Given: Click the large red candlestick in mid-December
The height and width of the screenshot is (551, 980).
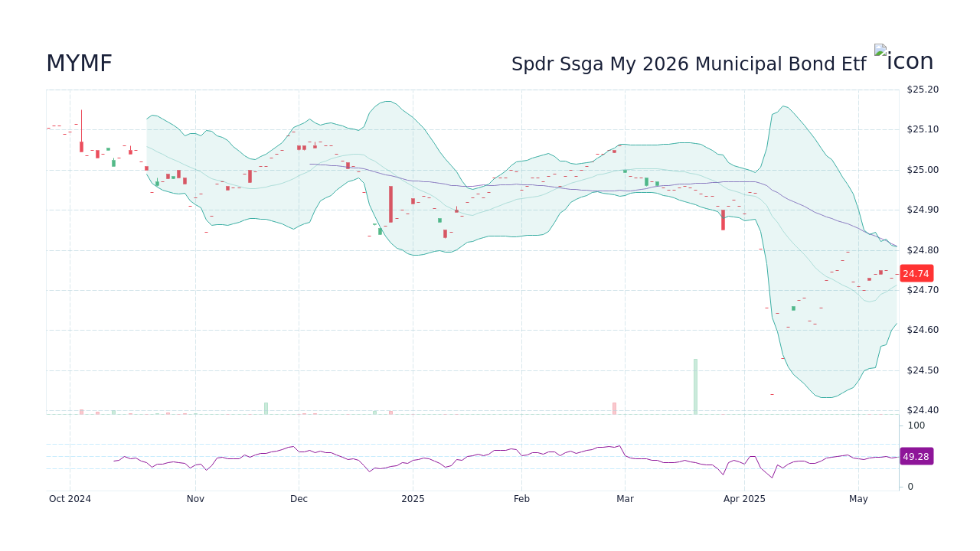Looking at the screenshot, I should (x=390, y=203).
